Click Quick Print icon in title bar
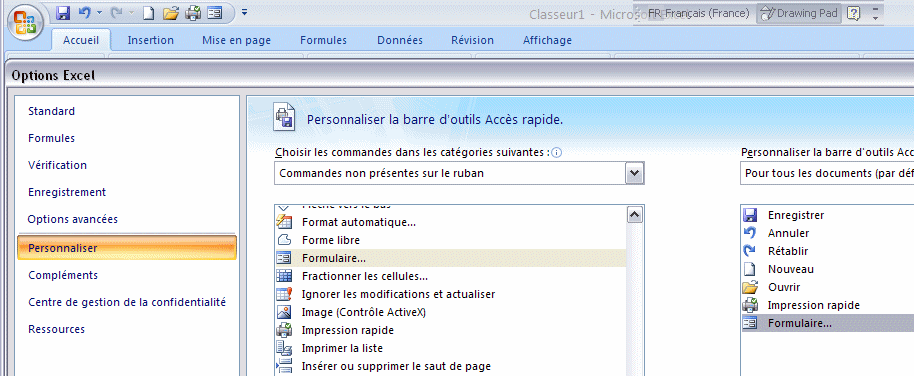914x376 pixels. click(193, 12)
